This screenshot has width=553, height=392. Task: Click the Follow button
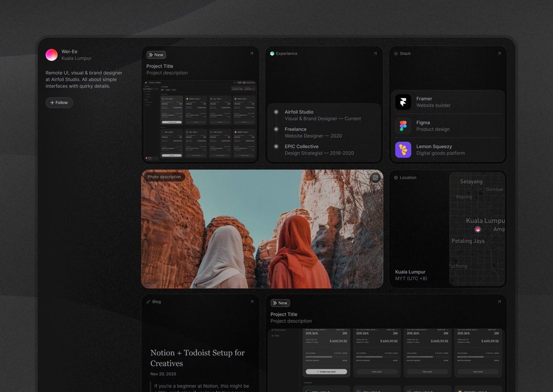[59, 102]
